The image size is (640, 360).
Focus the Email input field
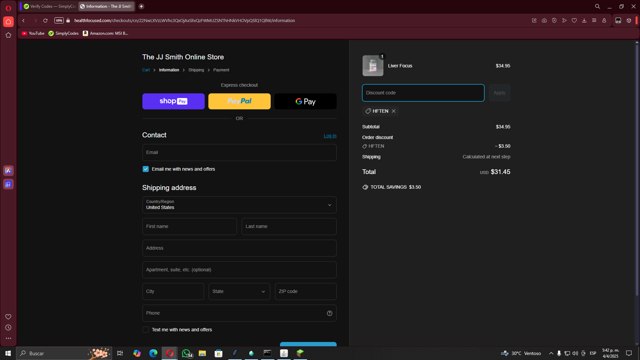click(239, 153)
